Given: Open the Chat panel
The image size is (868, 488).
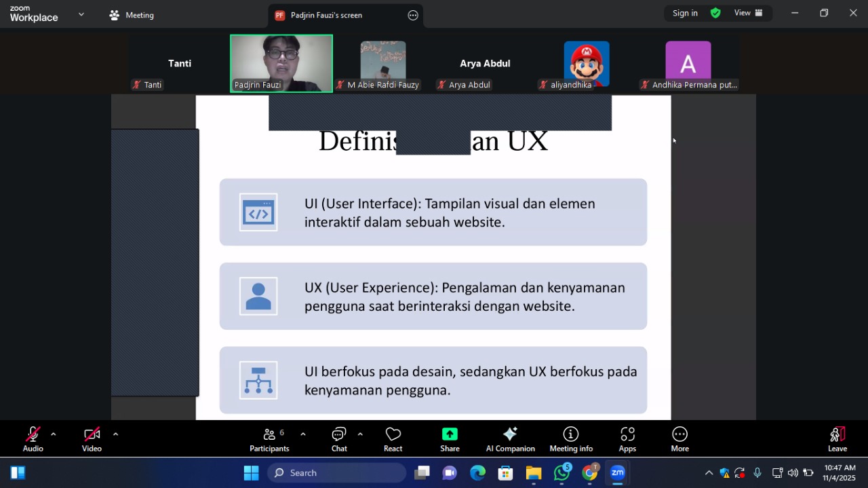Looking at the screenshot, I should [339, 439].
